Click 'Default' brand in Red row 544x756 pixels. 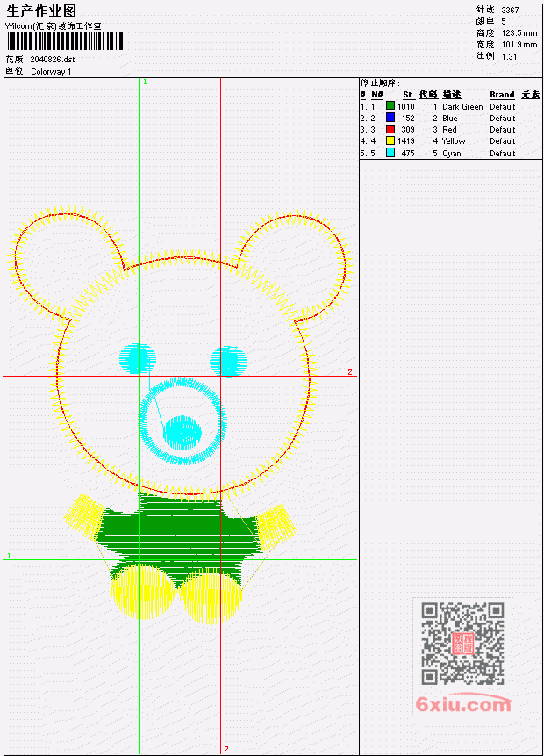pos(503,130)
